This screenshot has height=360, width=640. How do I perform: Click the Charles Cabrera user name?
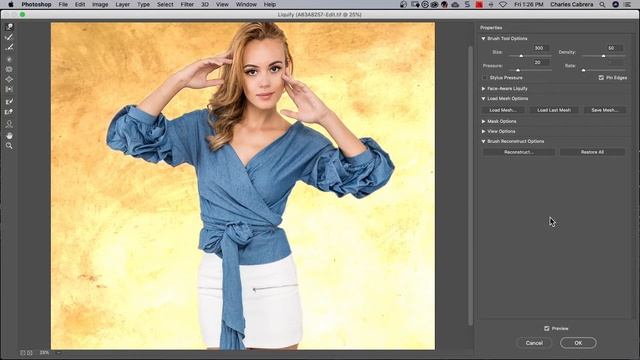click(x=571, y=4)
